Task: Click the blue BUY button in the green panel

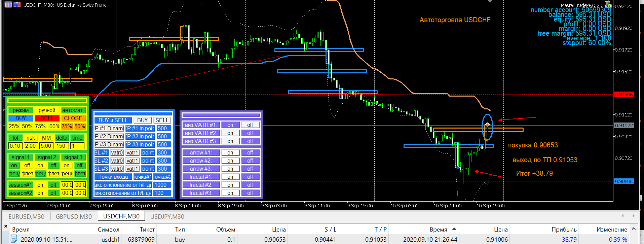Action: pos(21,118)
